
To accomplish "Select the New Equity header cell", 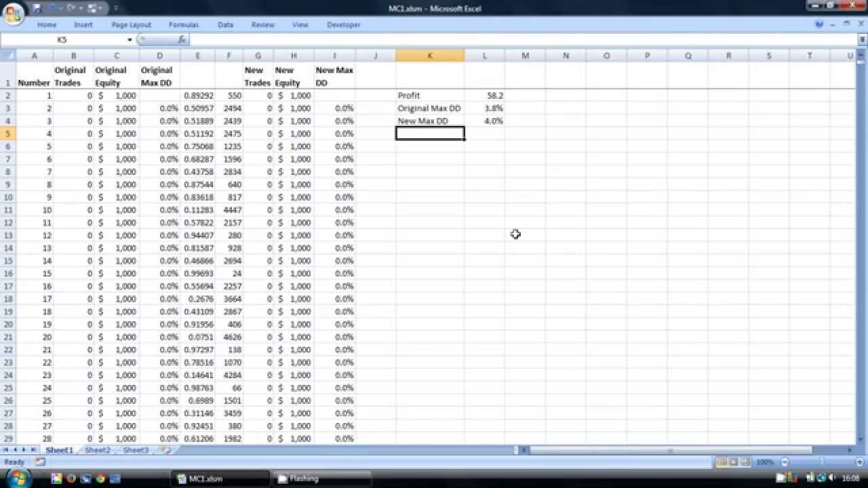I will pos(293,76).
